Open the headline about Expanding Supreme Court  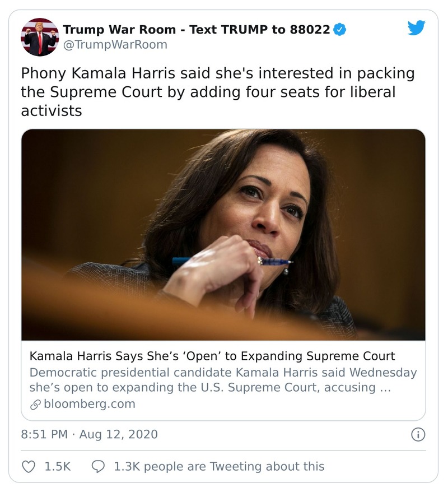pyautogui.click(x=212, y=356)
